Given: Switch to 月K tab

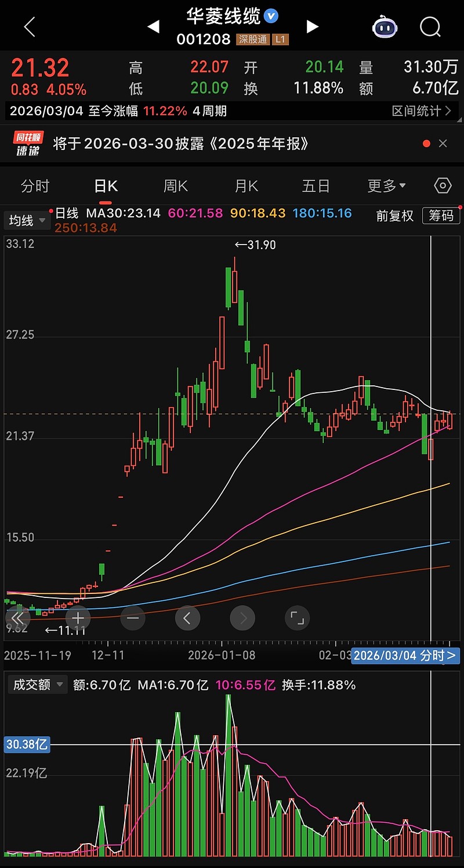Looking at the screenshot, I should [246, 186].
